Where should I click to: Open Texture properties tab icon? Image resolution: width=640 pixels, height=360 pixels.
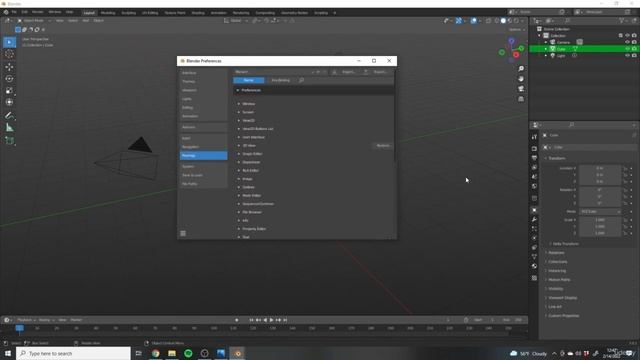click(x=534, y=278)
